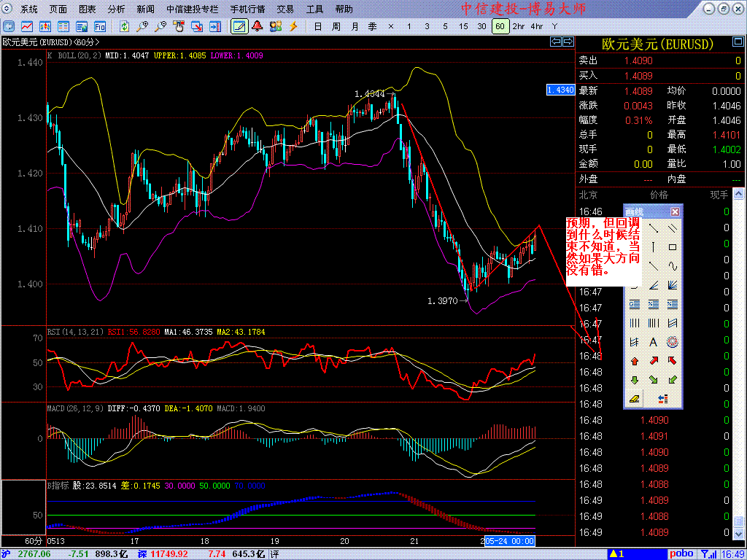Select the red up-right arrow marker

[654, 360]
